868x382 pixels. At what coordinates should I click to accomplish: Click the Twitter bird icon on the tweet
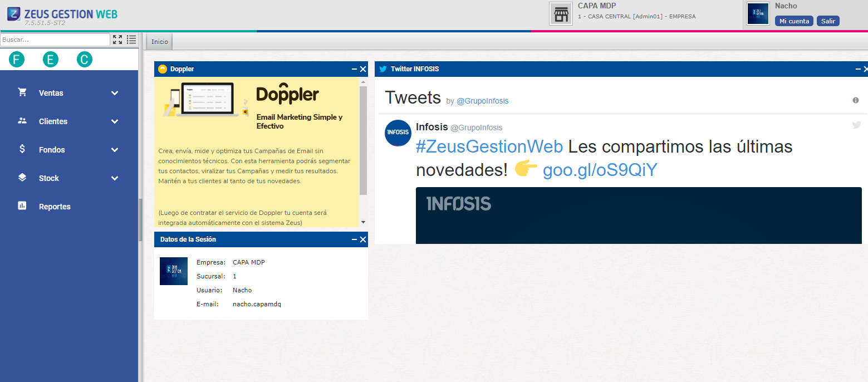tap(856, 125)
